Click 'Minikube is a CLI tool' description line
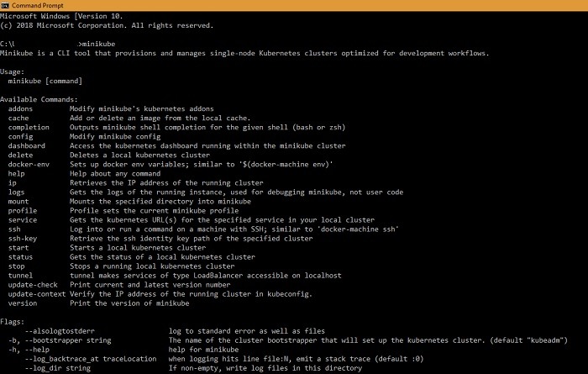This screenshot has width=588, height=374. [244, 53]
